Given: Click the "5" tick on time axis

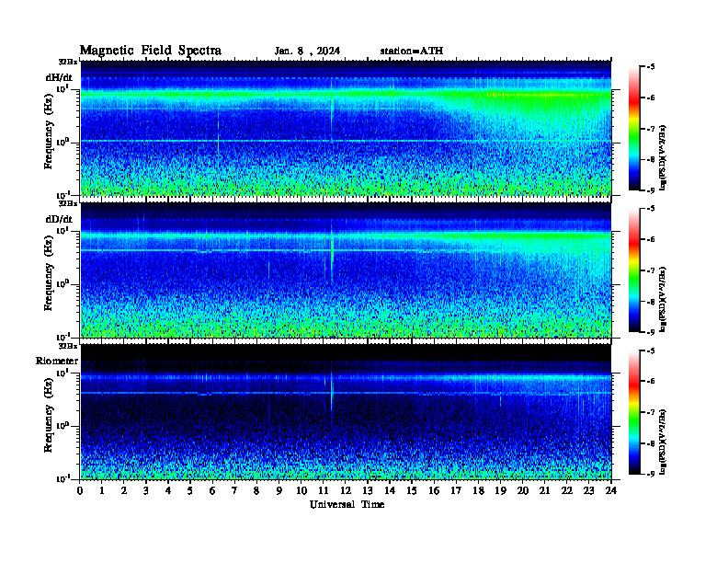Looking at the screenshot, I should 190,490.
